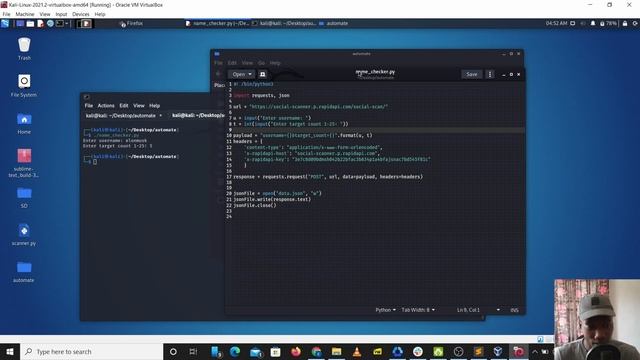The width and height of the screenshot is (640, 360).
Task: Click the name_checker.py title in editor header
Action: [x=375, y=72]
